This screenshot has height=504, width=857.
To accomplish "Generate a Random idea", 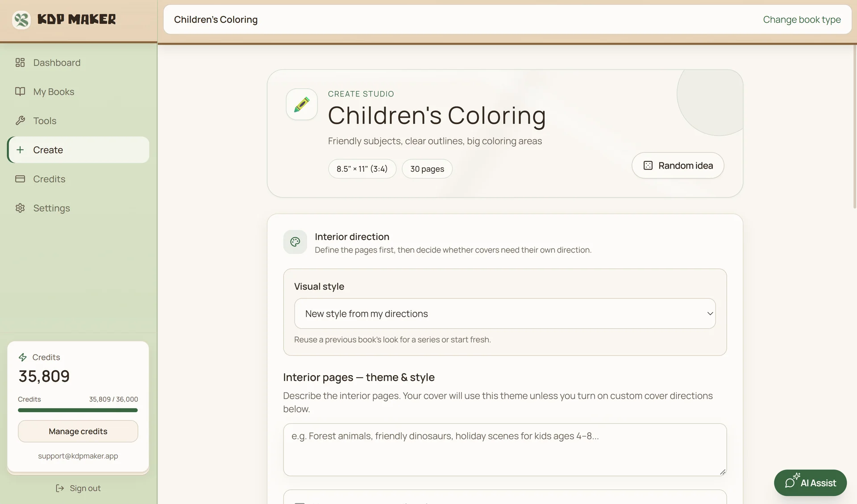I will (678, 165).
